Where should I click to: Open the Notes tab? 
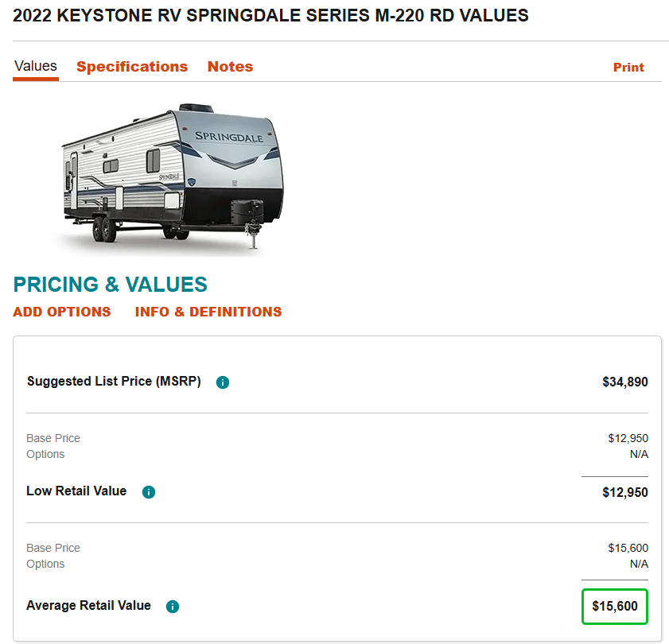click(x=230, y=67)
